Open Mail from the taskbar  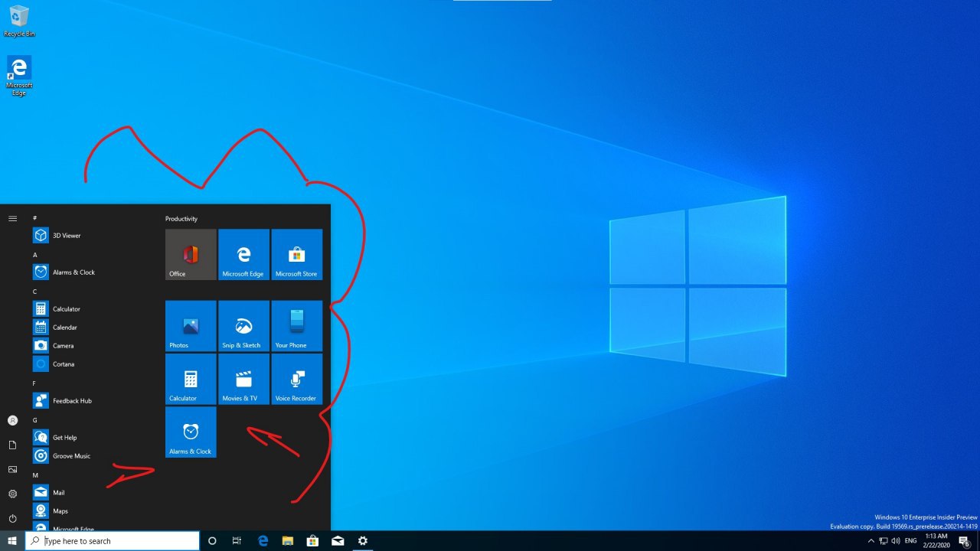pos(338,541)
